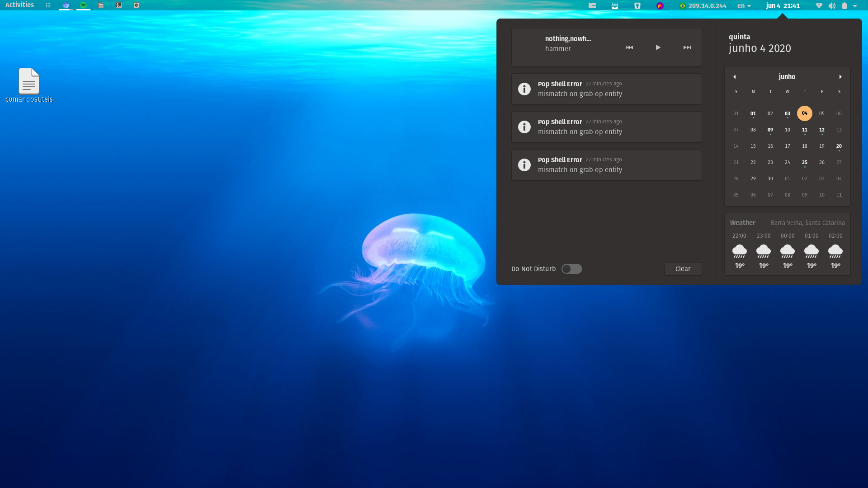Skip to next track in media player
Screen dimensions: 868x488
pos(687,47)
